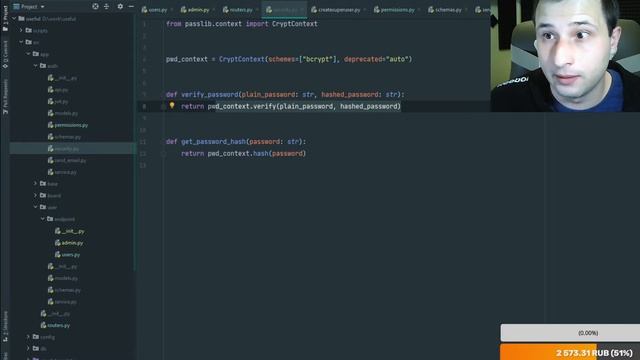Click the get_password_hash function name

click(213, 142)
